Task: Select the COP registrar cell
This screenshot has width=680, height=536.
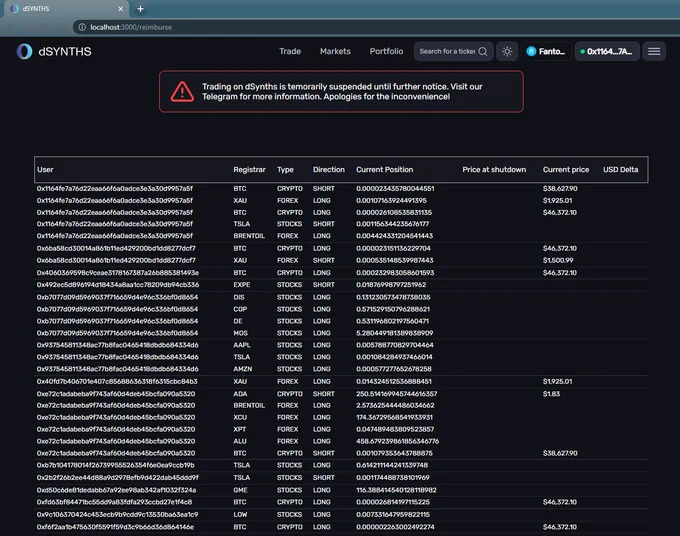Action: pos(240,309)
